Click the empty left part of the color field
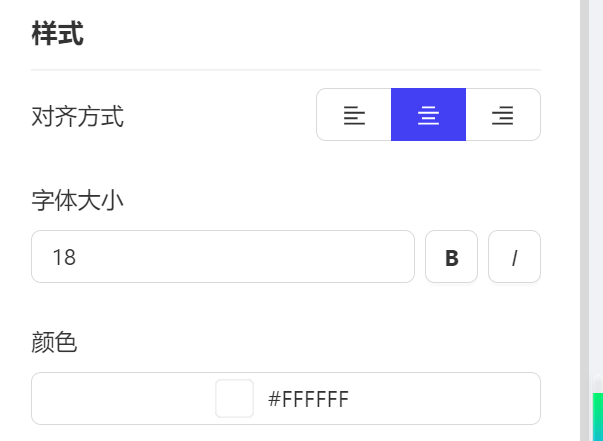The height and width of the screenshot is (441, 603). [x=123, y=398]
